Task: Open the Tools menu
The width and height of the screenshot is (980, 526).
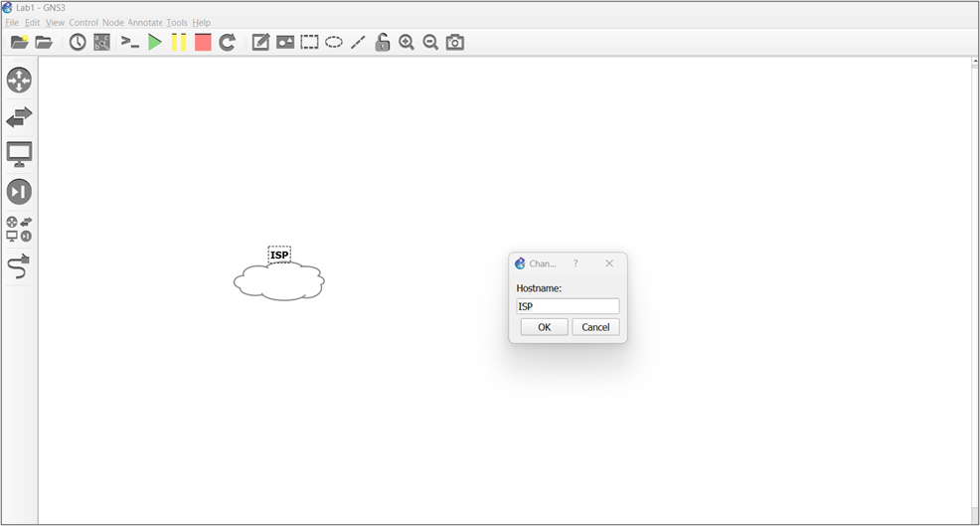Action: tap(177, 23)
